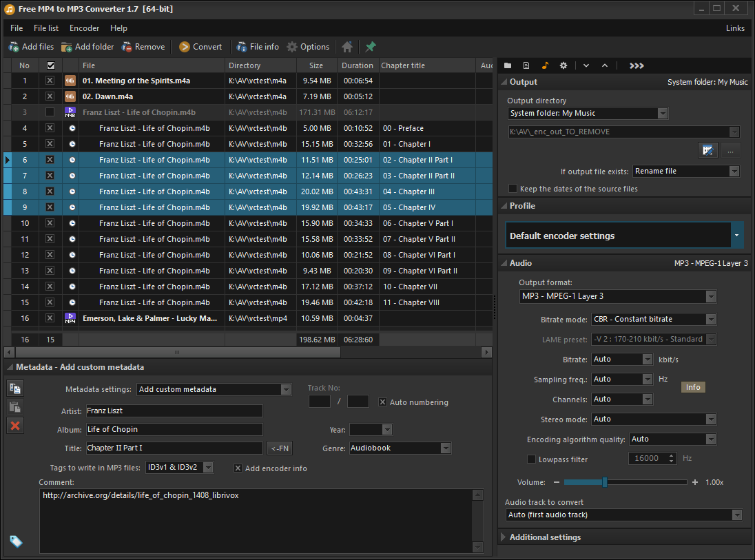Click the down chevron icon in right panel header
The height and width of the screenshot is (560, 755).
coord(586,65)
